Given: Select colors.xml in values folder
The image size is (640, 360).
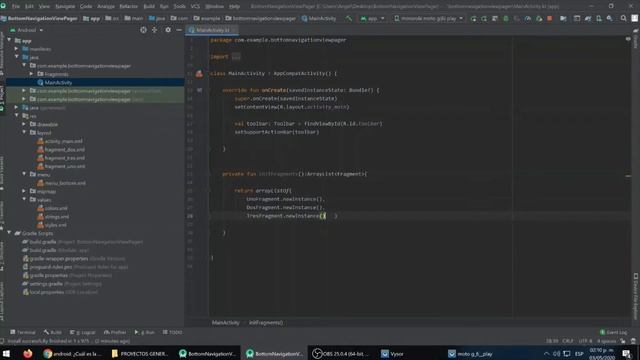Looking at the screenshot, I should point(56,208).
